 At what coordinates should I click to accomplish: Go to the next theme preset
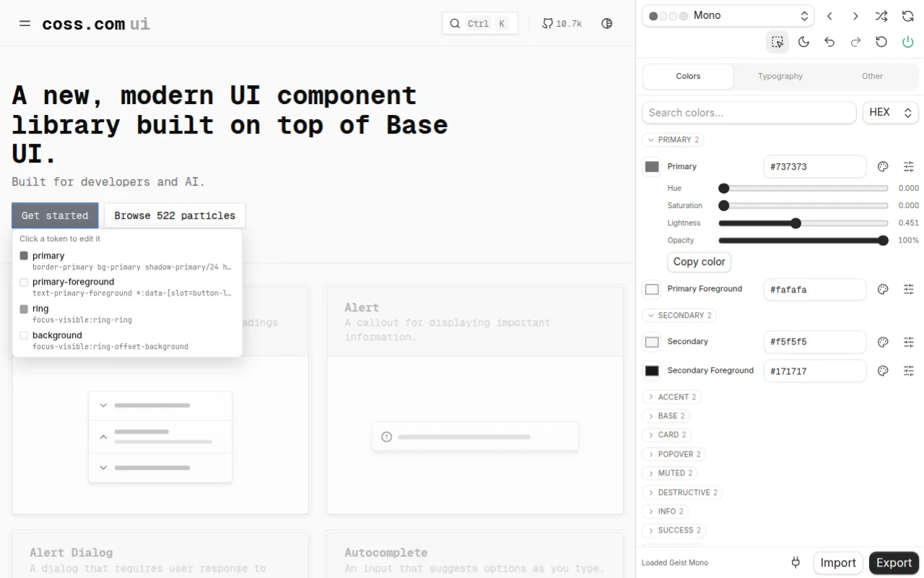pyautogui.click(x=855, y=16)
